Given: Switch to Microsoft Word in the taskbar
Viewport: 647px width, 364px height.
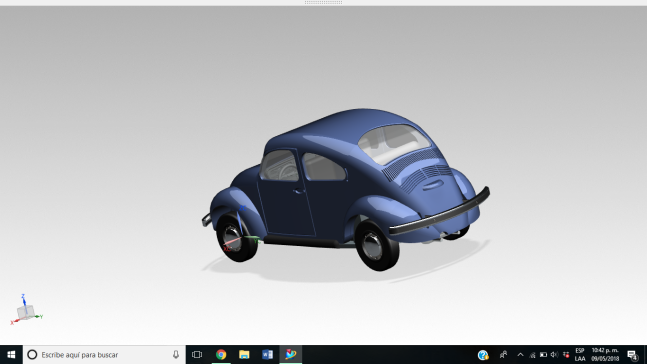Looking at the screenshot, I should 267,355.
